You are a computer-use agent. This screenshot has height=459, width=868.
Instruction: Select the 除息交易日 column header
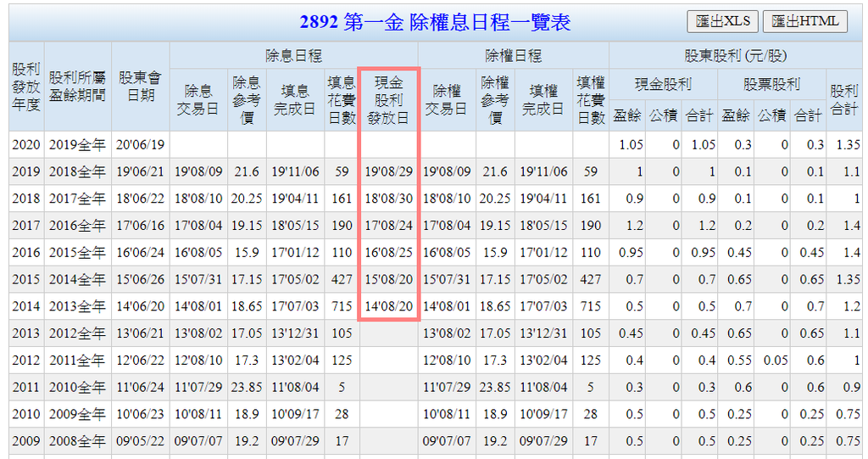tap(198, 100)
